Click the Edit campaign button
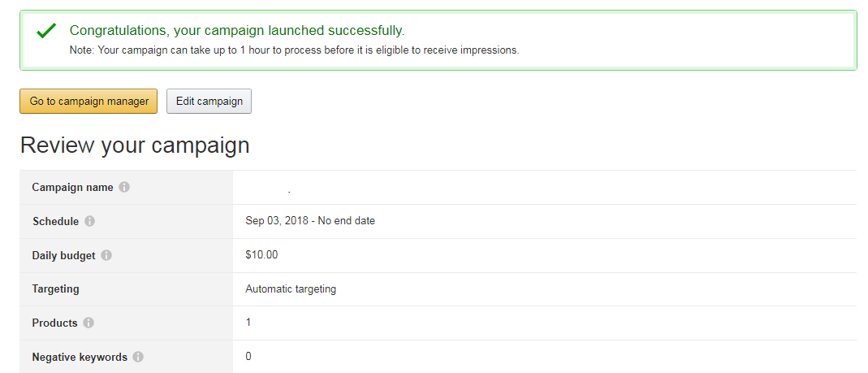Screen dimensions: 868x373 (209, 102)
